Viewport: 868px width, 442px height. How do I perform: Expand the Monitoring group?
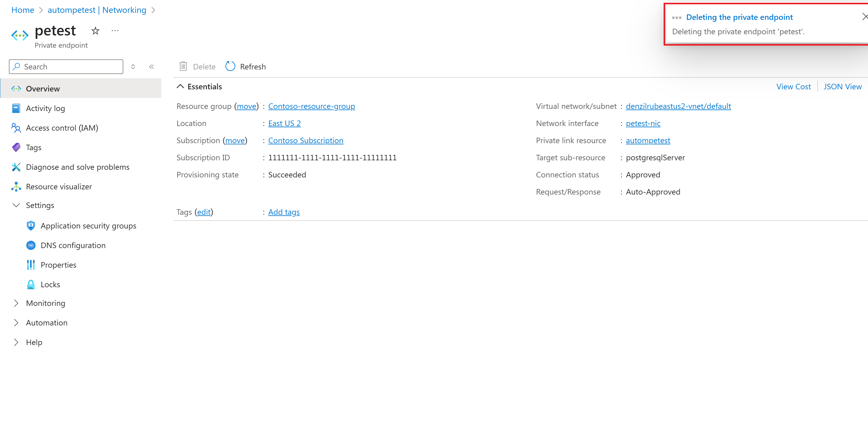click(16, 303)
